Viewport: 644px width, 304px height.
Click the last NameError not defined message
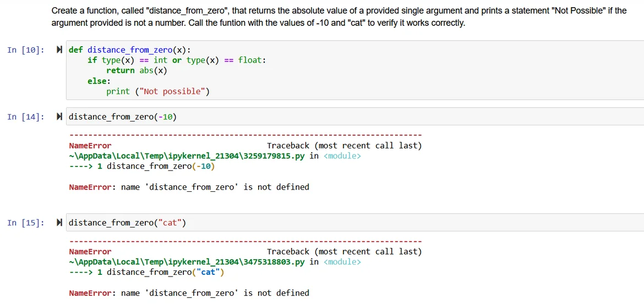189,293
